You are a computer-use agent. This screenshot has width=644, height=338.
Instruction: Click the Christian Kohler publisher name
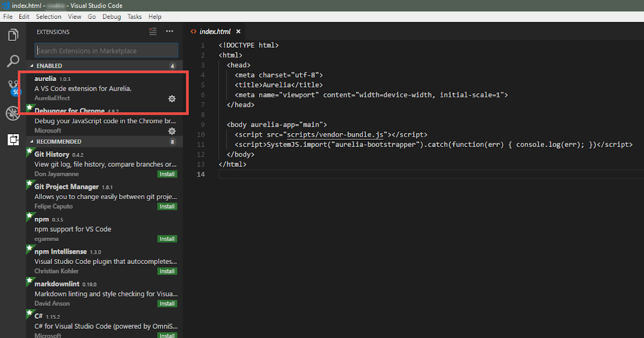(x=56, y=271)
